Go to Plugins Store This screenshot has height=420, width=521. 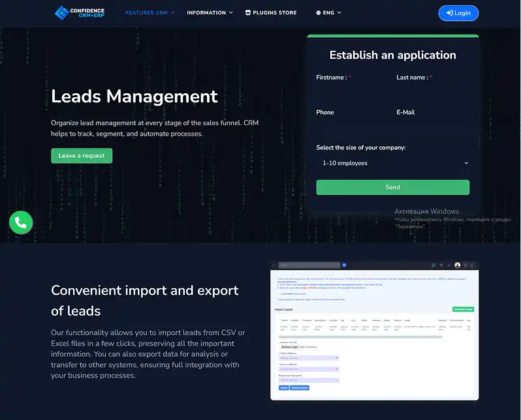pos(275,12)
